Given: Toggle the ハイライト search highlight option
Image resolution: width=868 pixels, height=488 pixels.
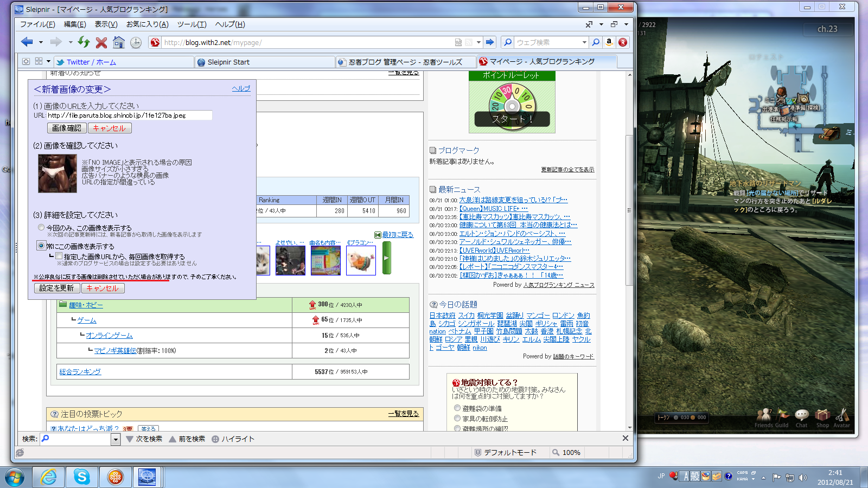Looking at the screenshot, I should coord(233,439).
